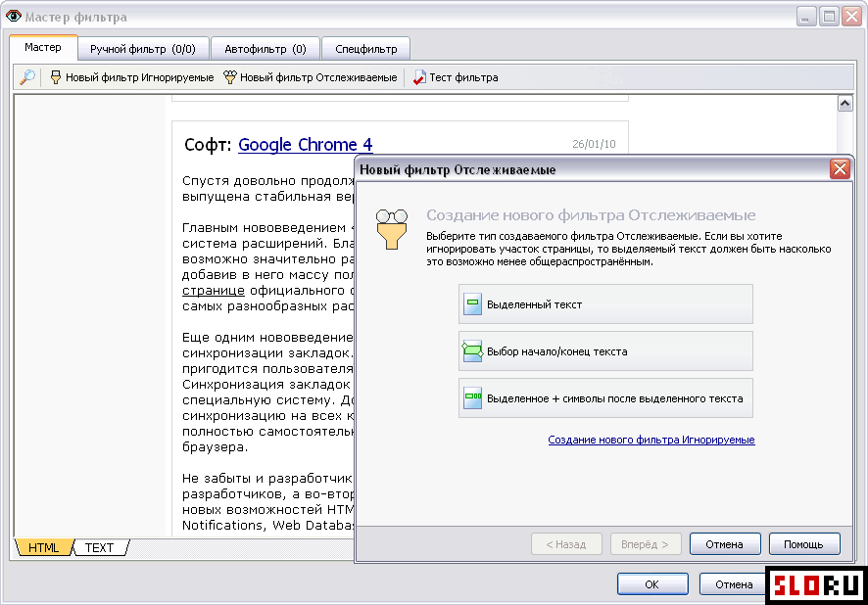This screenshot has height=605, width=868.
Task: Open the Создание нового фильтра Игнорируемые link
Action: [651, 440]
